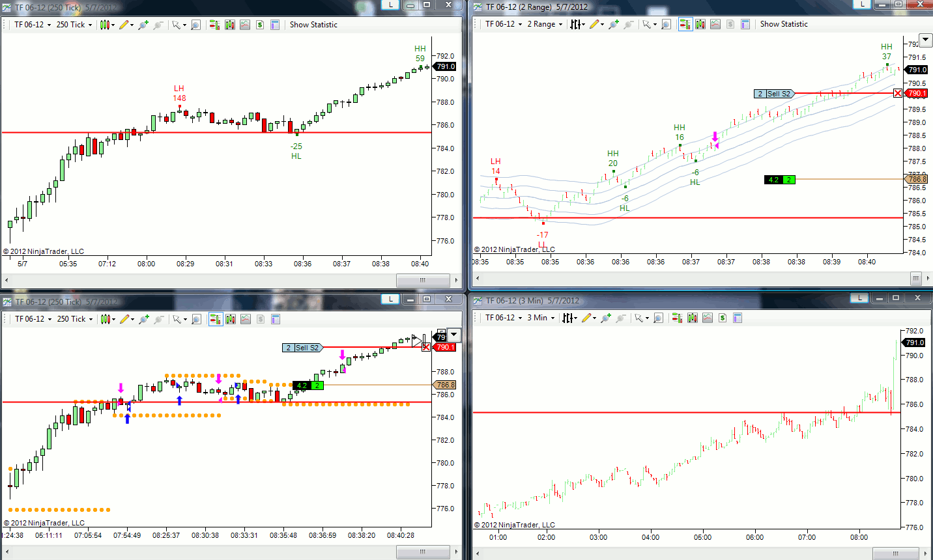Click the L link button on 3 Min window
933x560 pixels.
[x=859, y=298]
